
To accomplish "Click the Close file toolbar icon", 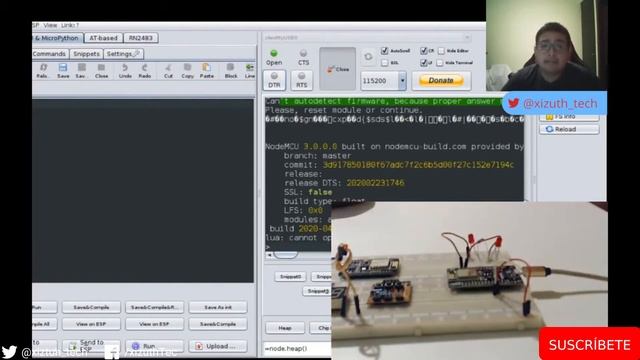I will (101, 70).
